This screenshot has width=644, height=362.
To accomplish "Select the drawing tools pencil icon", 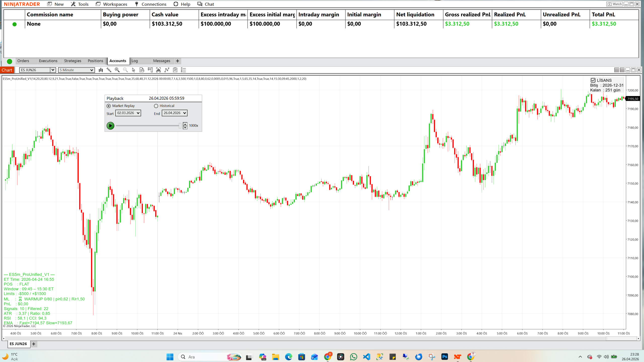I will pyautogui.click(x=109, y=70).
